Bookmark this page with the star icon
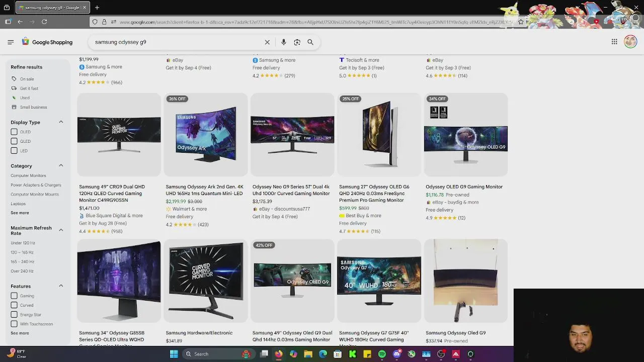Screen dimensions: 644x362 coord(521,22)
